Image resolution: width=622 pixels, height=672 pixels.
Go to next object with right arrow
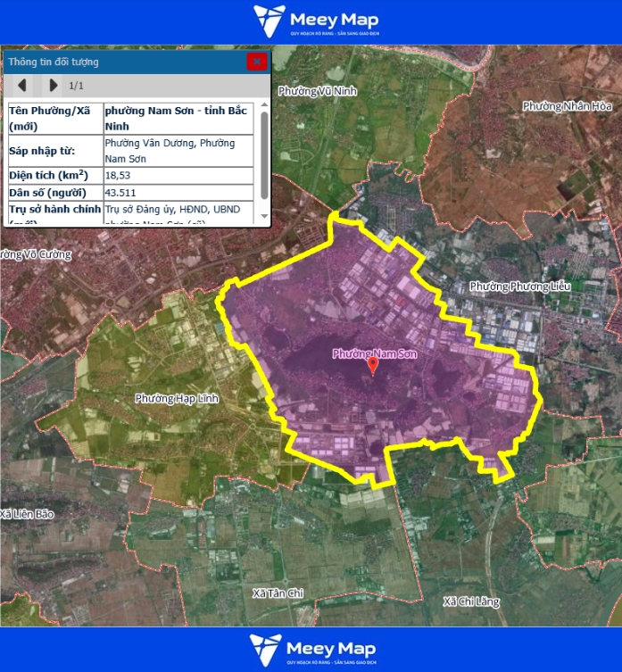pos(53,86)
